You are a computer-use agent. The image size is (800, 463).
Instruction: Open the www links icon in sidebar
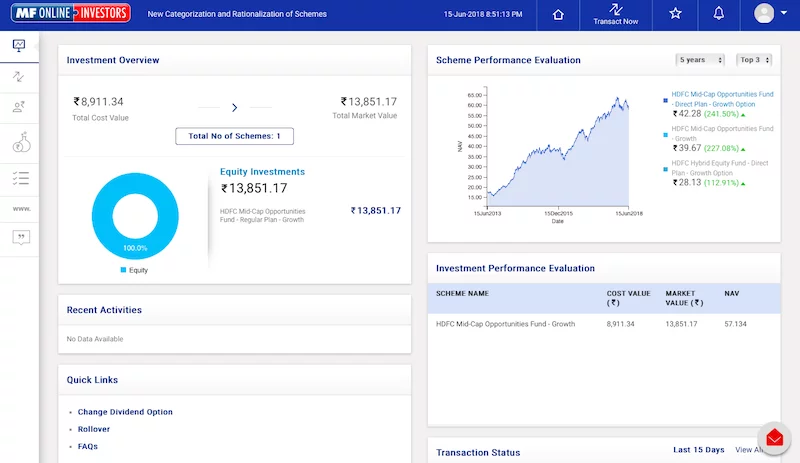(x=21, y=209)
